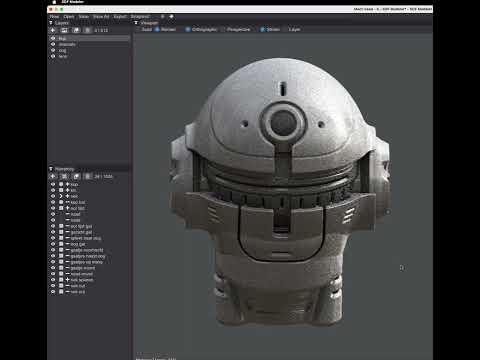Click the duplicate icon in the Hierarchy panel toolbar
This screenshot has width=480, height=360.
[x=76, y=176]
